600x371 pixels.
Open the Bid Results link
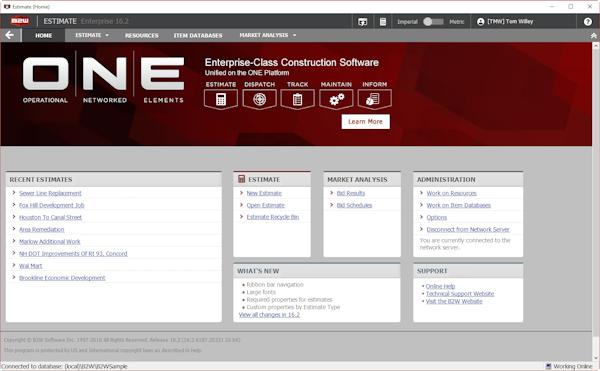click(351, 193)
